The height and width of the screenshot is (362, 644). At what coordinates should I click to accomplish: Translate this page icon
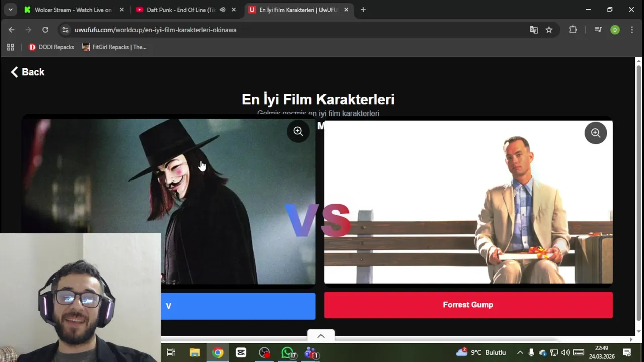(x=534, y=30)
